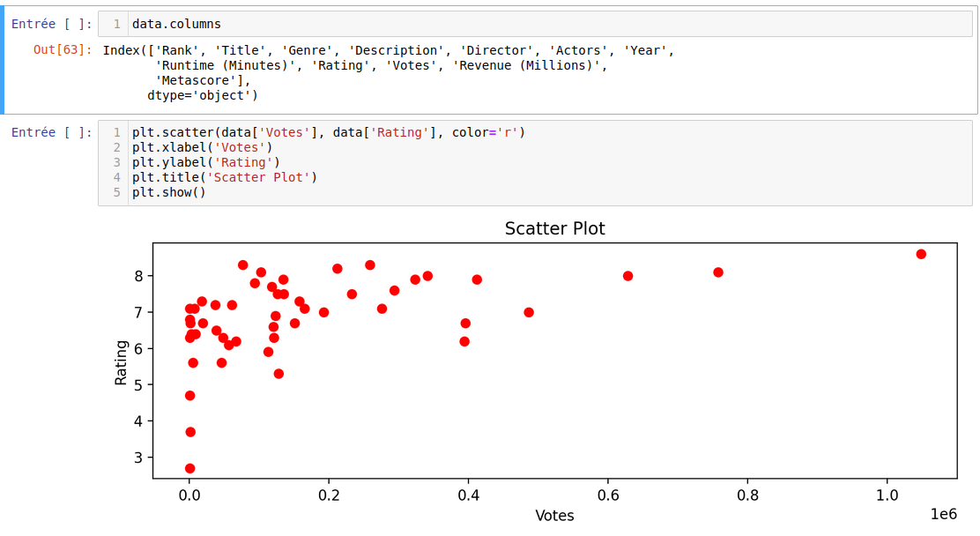The height and width of the screenshot is (536, 980).
Task: Click the rightmost red data point
Action: point(921,254)
